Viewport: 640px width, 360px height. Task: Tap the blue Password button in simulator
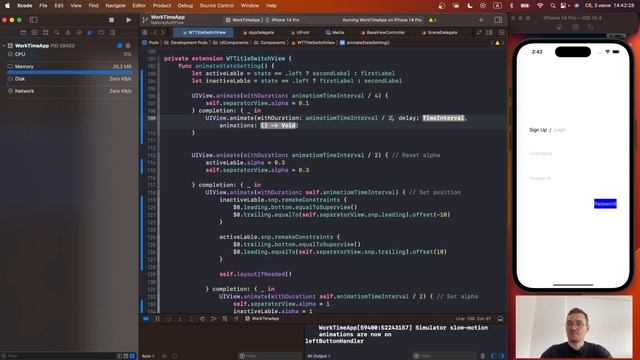tap(605, 204)
